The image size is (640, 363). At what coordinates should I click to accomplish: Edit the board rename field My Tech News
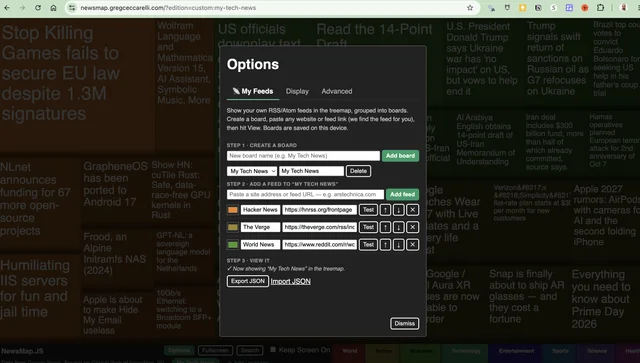point(311,171)
